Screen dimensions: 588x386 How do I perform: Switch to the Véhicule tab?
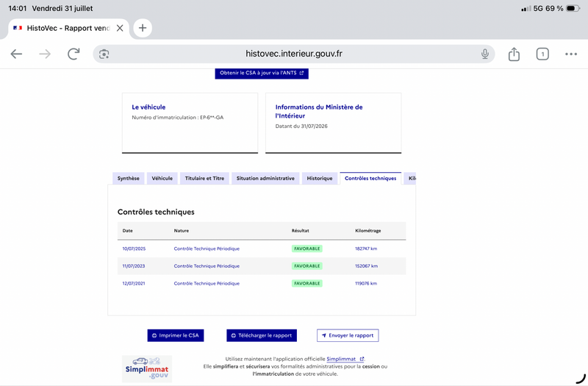point(162,178)
